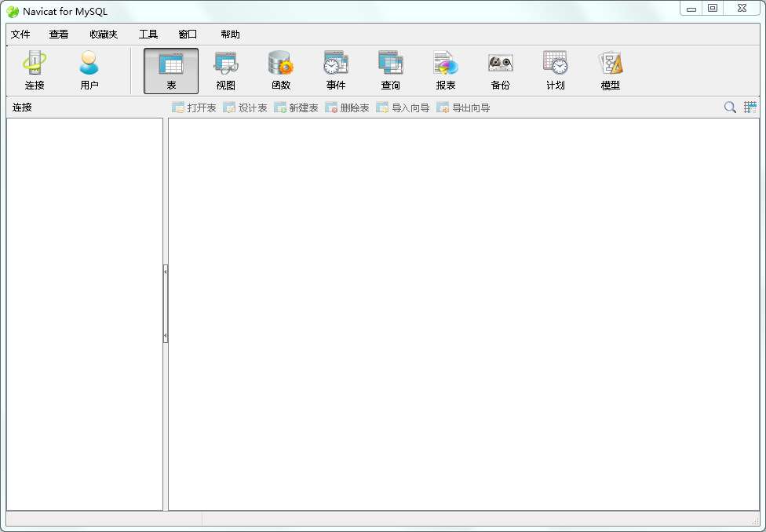The width and height of the screenshot is (766, 532).
Task: Toggle the grid view mode icon
Action: [x=750, y=107]
